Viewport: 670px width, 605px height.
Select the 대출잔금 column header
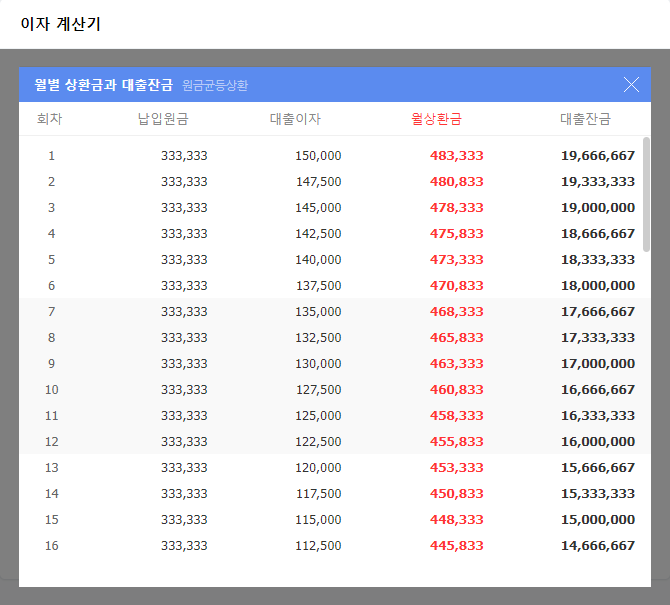(x=585, y=119)
